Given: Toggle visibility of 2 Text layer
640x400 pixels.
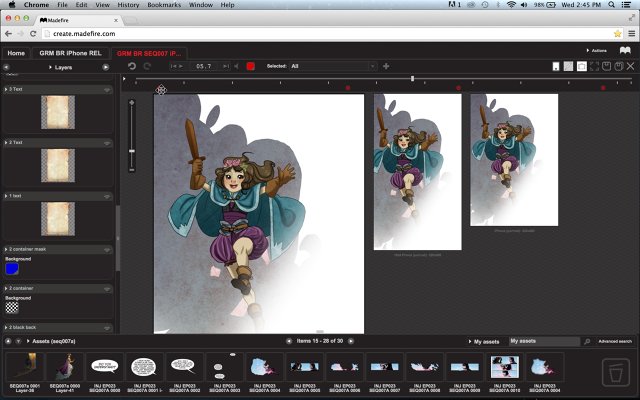Looking at the screenshot, I should click(x=107, y=143).
